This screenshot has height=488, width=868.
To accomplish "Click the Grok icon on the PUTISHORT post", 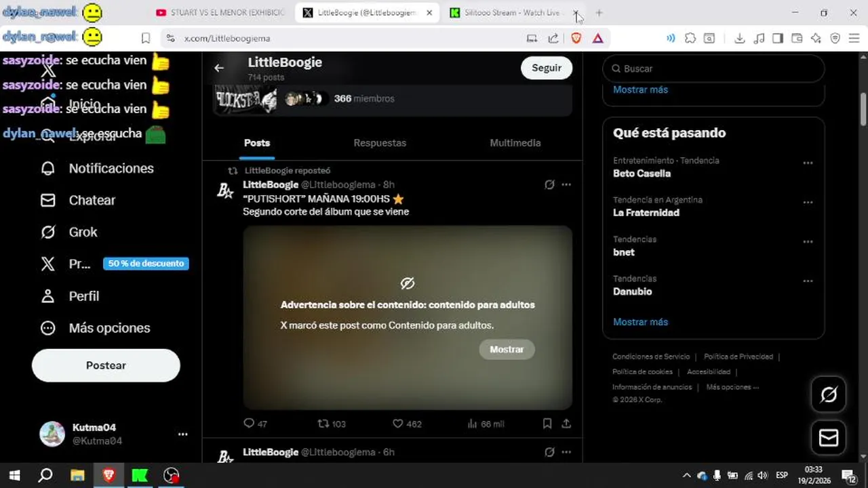I will [x=549, y=184].
